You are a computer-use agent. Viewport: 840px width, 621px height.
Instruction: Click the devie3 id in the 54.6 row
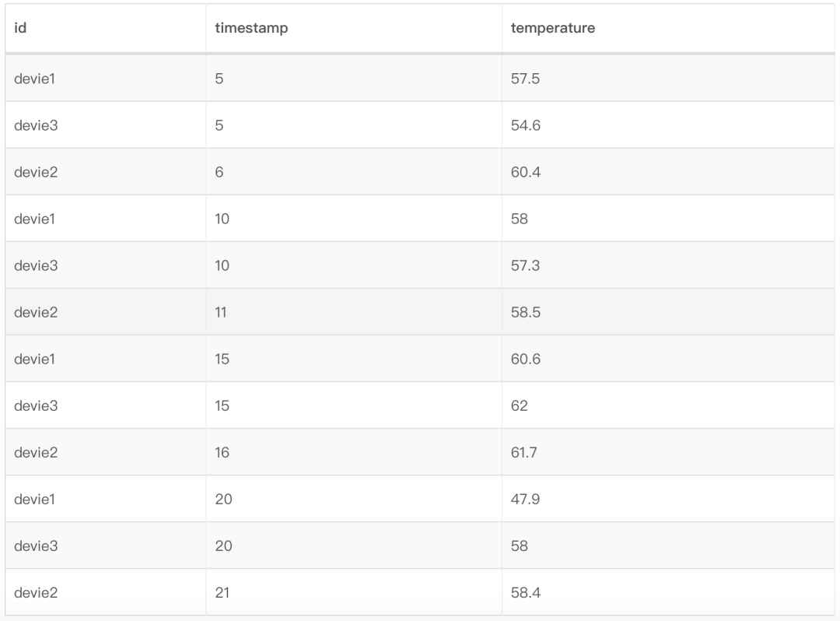coord(36,125)
